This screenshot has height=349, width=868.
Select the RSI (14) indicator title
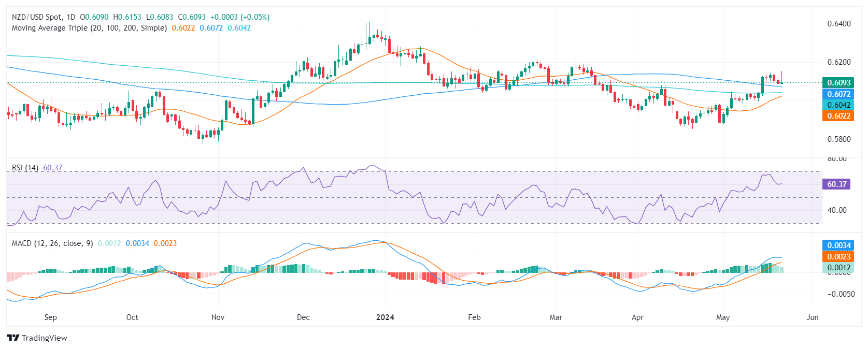(25, 168)
